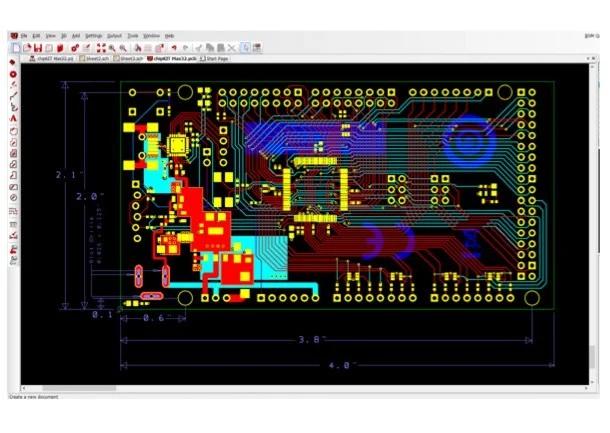Select the 2.0" dimension text
This screenshot has width=610, height=433.
pos(90,196)
